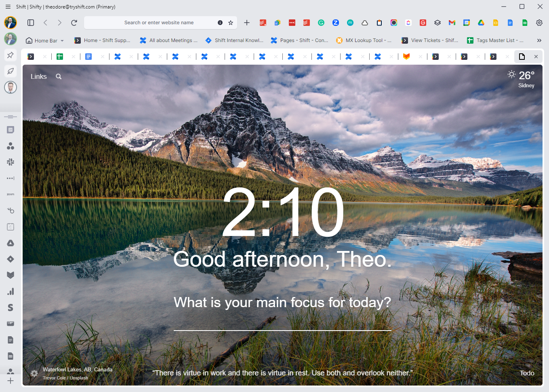The height and width of the screenshot is (392, 549).
Task: Bookmark this page with the star
Action: pyautogui.click(x=231, y=23)
